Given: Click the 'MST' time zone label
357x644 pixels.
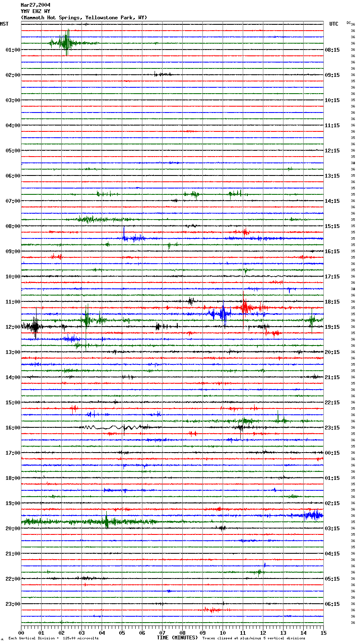Looking at the screenshot, I should click(x=4, y=24).
